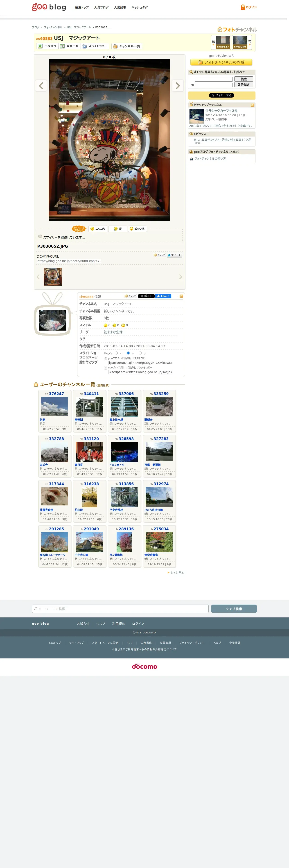Select slideshow size 中 radio

coord(128,353)
